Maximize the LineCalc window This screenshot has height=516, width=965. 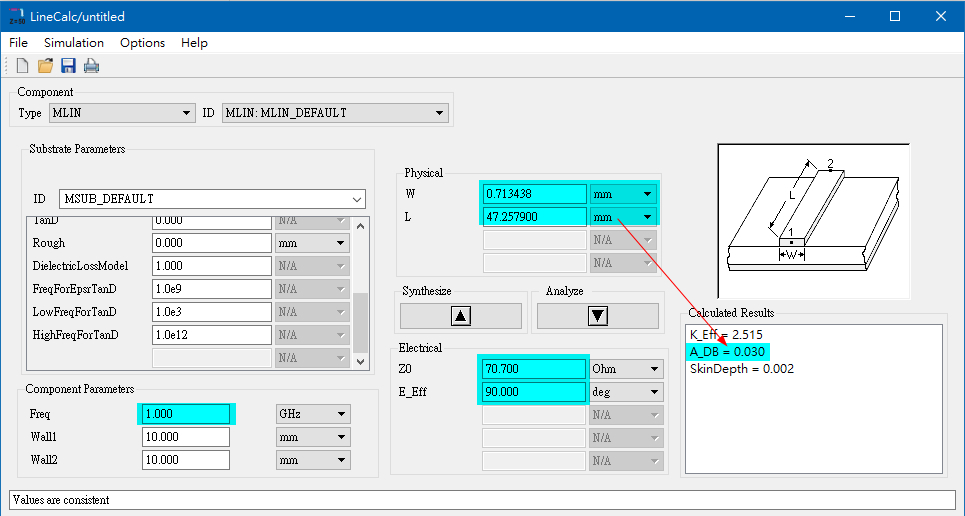[x=895, y=17]
